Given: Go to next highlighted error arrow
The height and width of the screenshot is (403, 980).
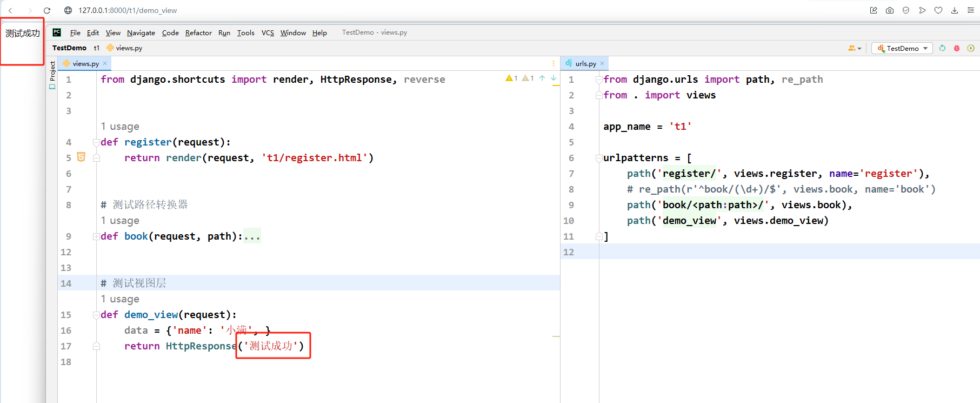Looking at the screenshot, I should (x=554, y=78).
